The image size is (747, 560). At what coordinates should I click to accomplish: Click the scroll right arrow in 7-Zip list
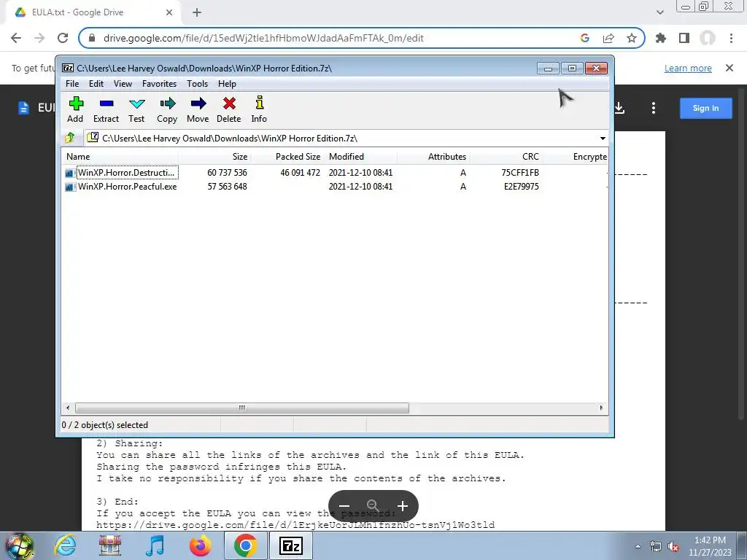point(601,408)
